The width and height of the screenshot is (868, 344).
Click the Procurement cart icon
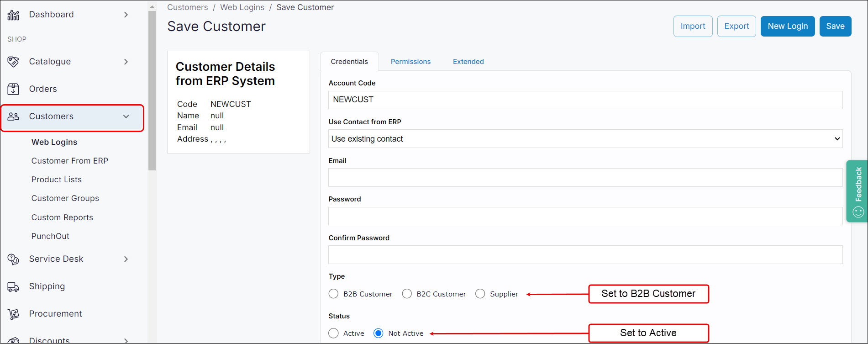point(13,314)
